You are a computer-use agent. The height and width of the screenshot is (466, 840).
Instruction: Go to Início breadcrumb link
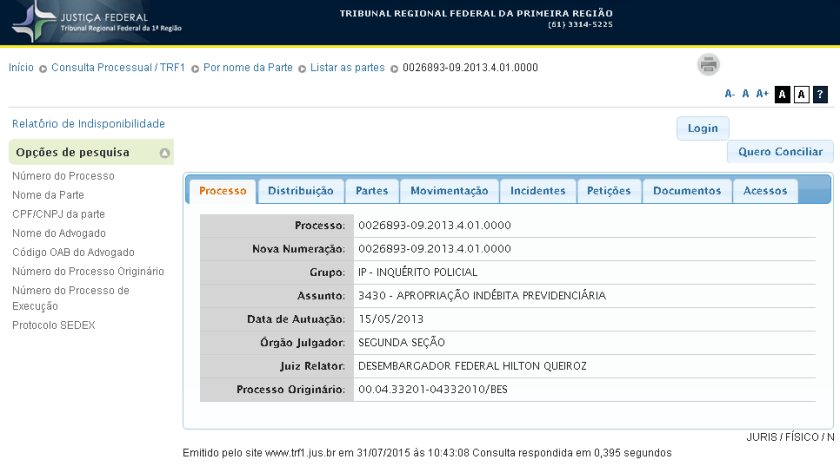pyautogui.click(x=21, y=67)
